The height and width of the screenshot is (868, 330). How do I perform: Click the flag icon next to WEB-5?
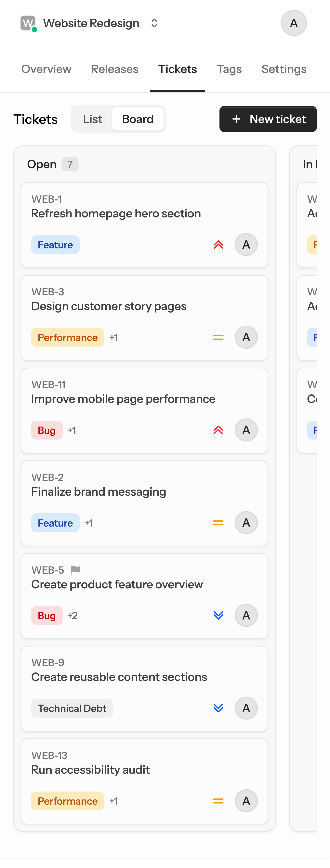(75, 570)
